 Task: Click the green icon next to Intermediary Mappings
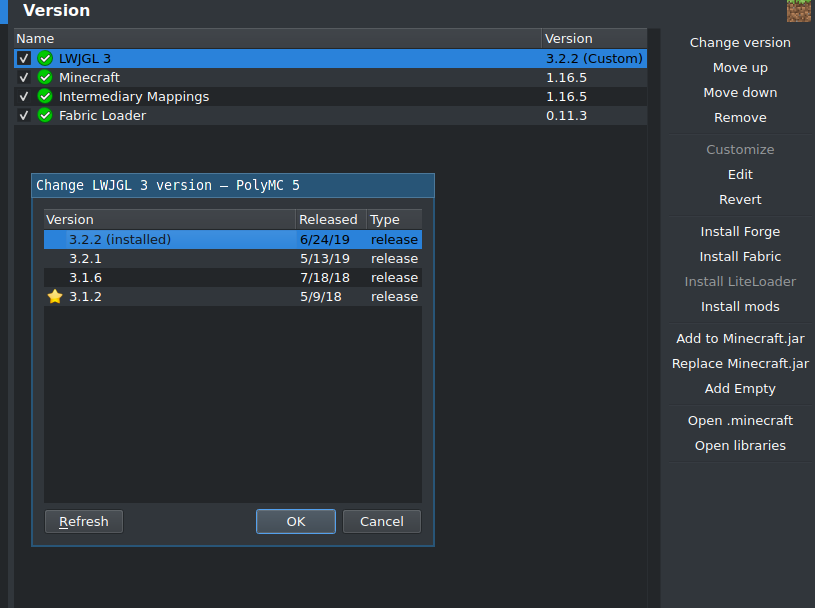click(x=45, y=96)
